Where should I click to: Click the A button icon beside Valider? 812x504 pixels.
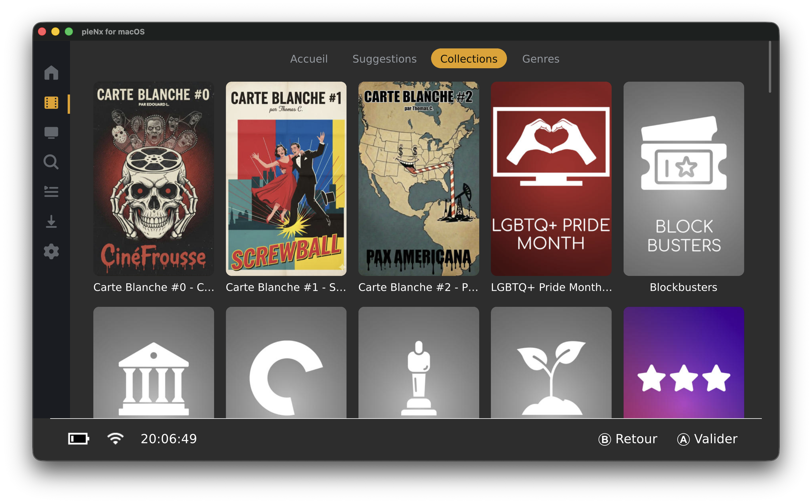683,439
